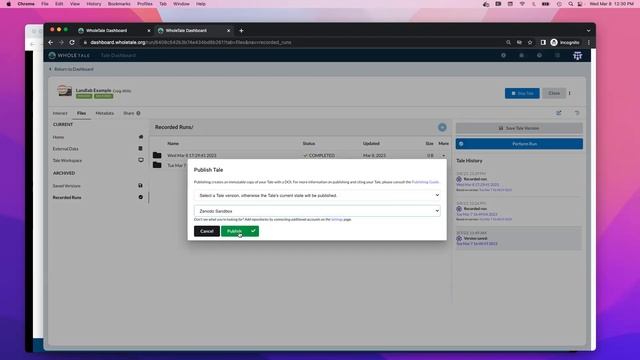Click the External Data database icon
Screen dimensions: 640x360
(141, 149)
